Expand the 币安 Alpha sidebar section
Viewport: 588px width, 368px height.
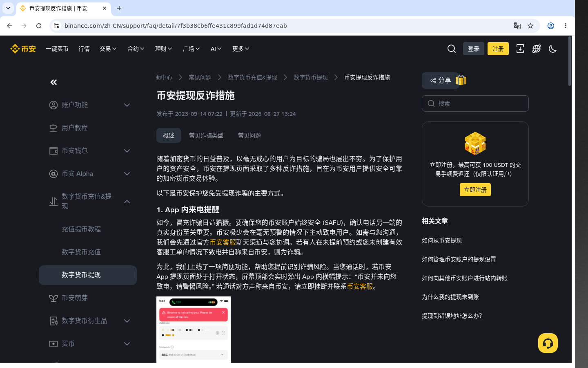click(x=127, y=174)
